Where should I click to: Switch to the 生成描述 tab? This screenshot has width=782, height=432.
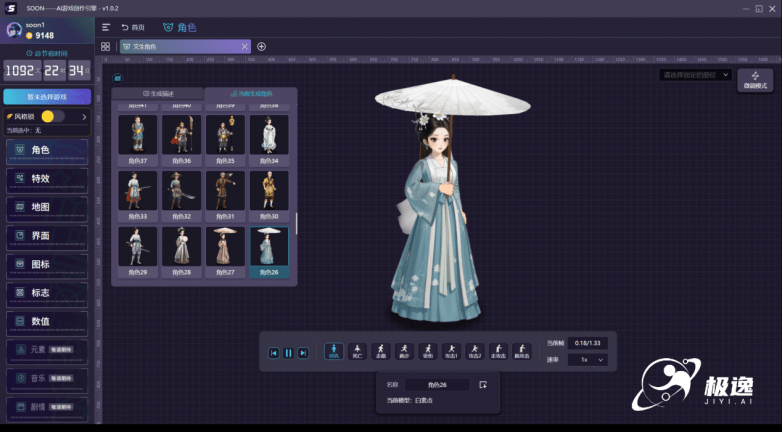coord(158,94)
